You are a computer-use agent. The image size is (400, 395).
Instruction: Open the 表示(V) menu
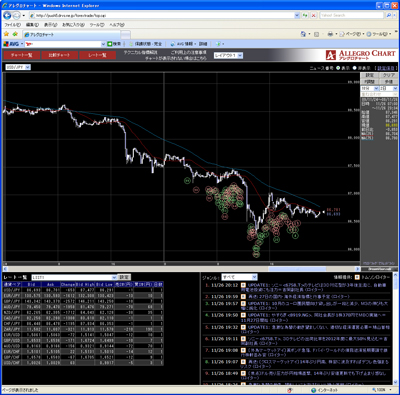pos(51,25)
